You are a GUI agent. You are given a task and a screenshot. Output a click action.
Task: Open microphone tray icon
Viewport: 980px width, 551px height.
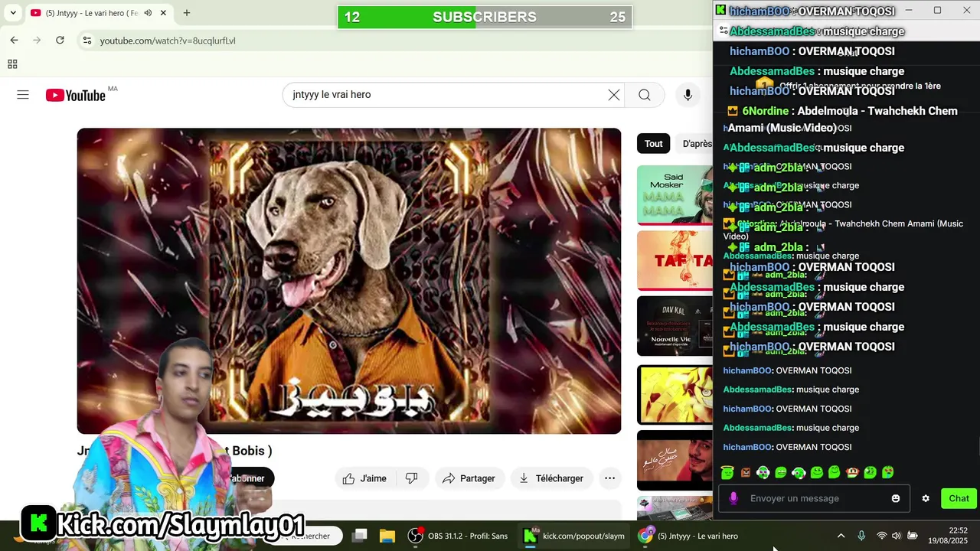click(x=861, y=536)
